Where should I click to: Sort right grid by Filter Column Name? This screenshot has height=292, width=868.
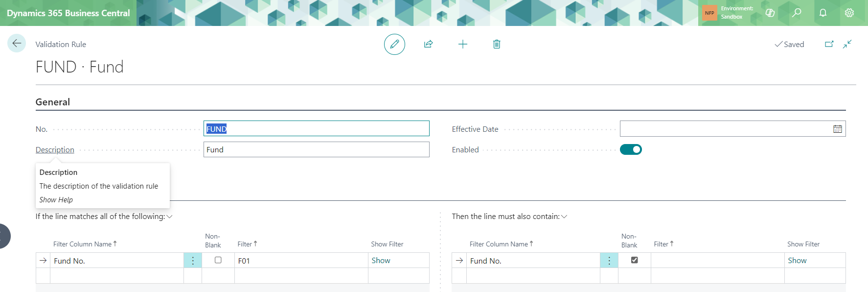pos(502,244)
